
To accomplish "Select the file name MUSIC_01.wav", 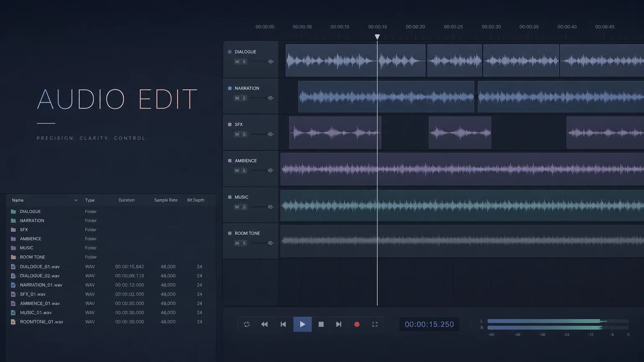I will click(36, 313).
